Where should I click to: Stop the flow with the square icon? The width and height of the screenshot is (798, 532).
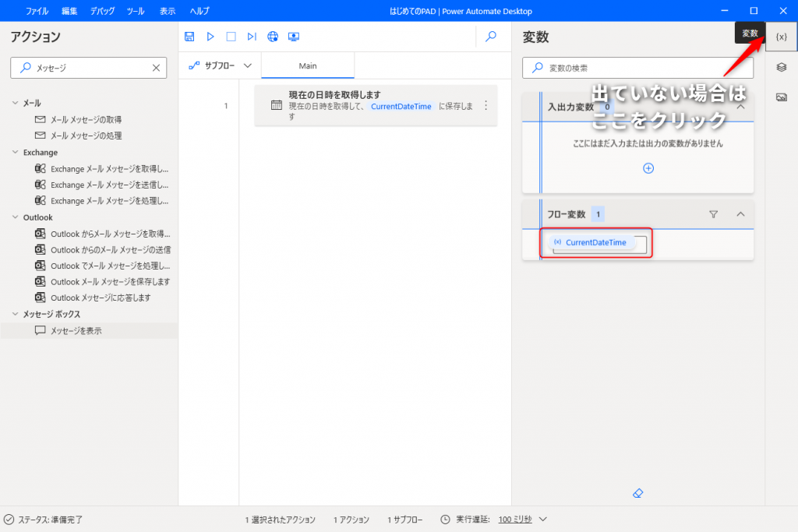click(x=231, y=37)
